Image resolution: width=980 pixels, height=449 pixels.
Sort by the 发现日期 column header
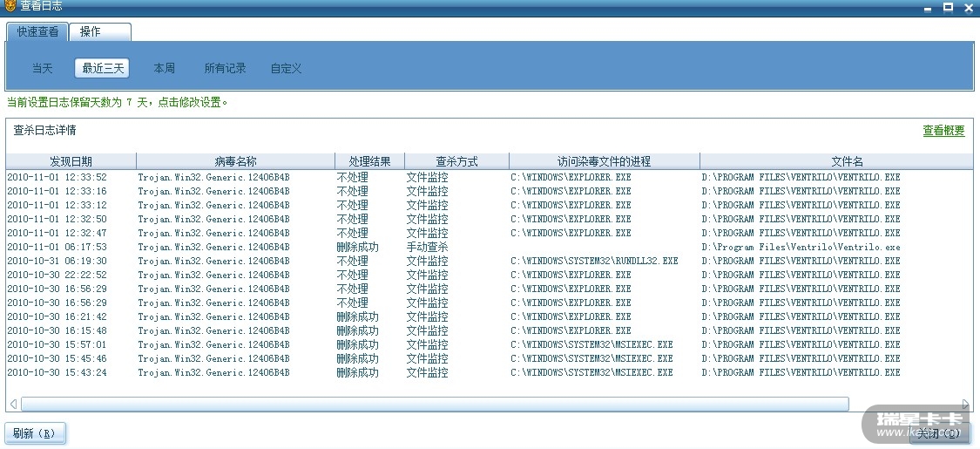71,161
